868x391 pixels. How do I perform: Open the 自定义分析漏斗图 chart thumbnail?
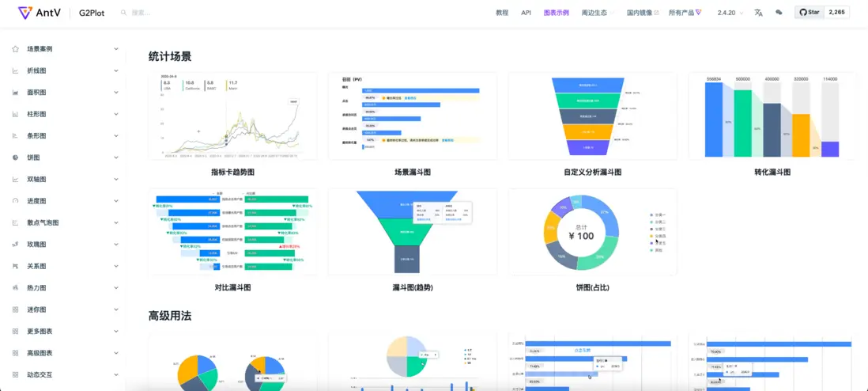tap(592, 116)
